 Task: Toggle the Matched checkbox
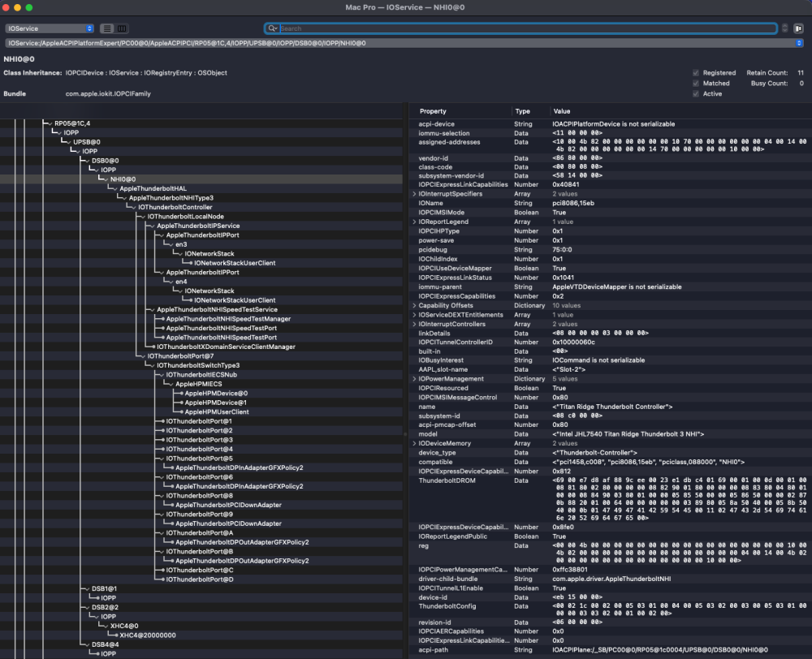[x=696, y=84]
